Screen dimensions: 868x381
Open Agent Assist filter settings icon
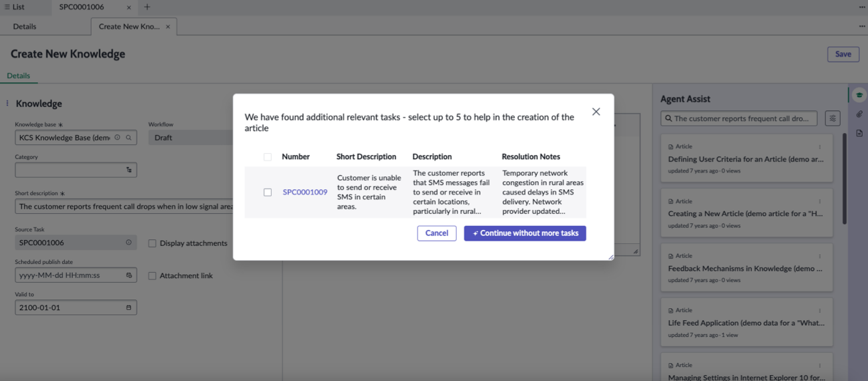(x=833, y=118)
